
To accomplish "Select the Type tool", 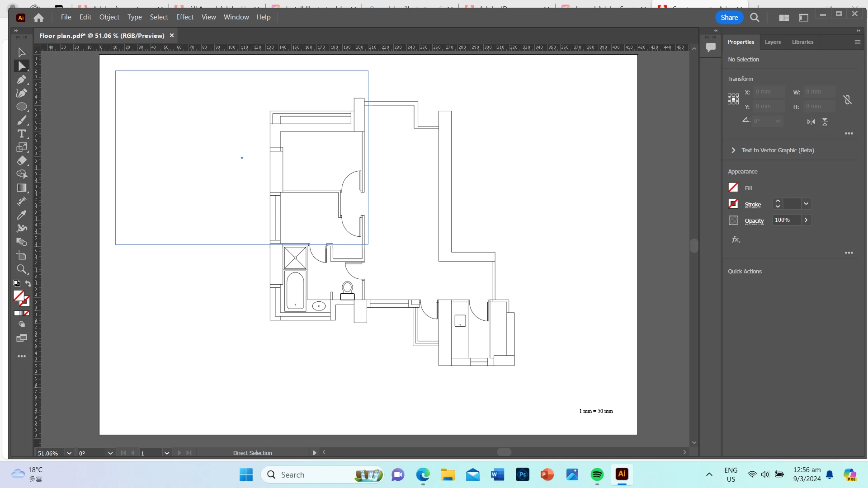I will point(21,134).
